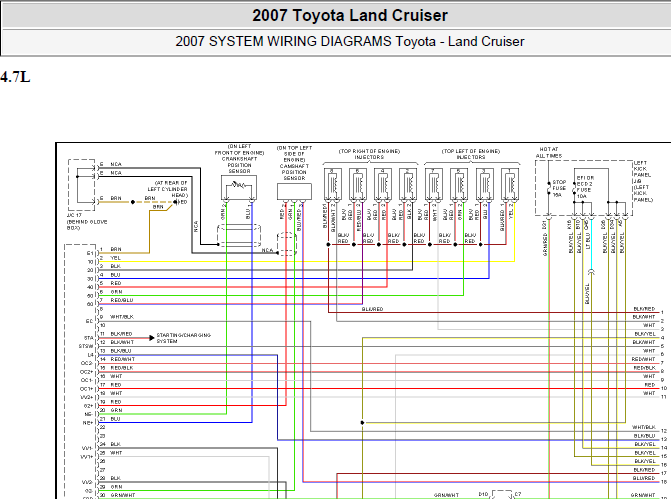This screenshot has height=499, width=671.
Task: Click the 'G2+' terminal label
Action: (x=89, y=406)
